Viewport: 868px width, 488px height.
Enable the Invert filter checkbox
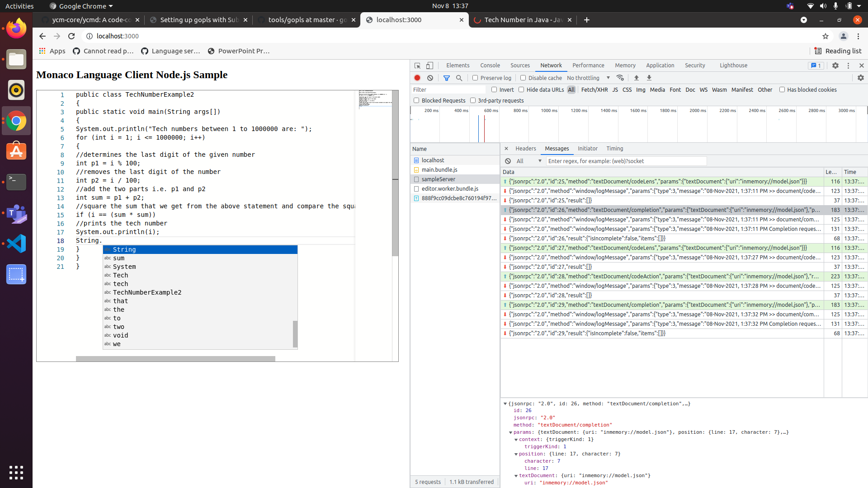[x=495, y=89]
